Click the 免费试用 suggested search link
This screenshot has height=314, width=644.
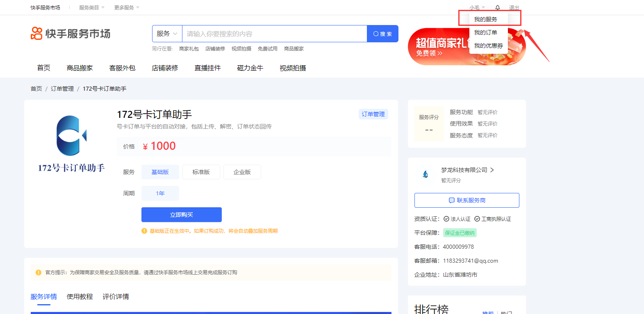268,48
